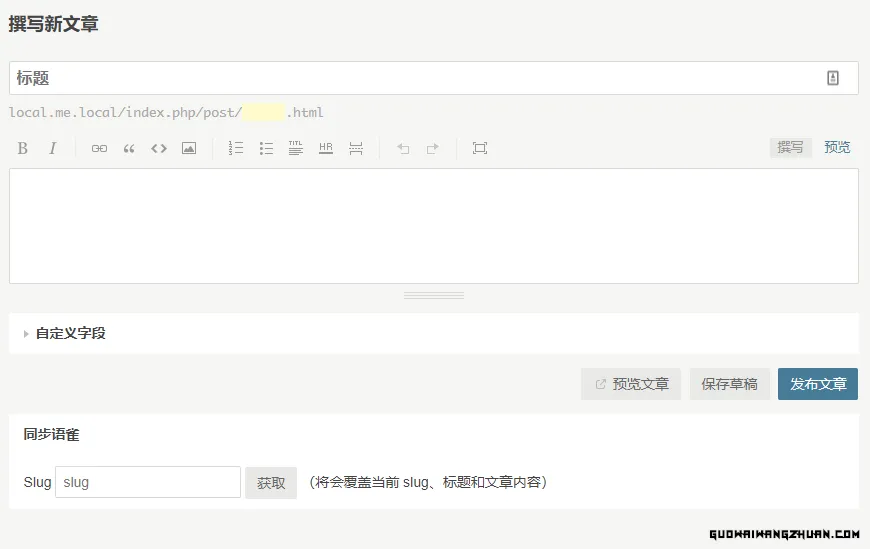Screen dimensions: 870x549
Task: Enter fullscreen editing mode
Action: (x=480, y=148)
